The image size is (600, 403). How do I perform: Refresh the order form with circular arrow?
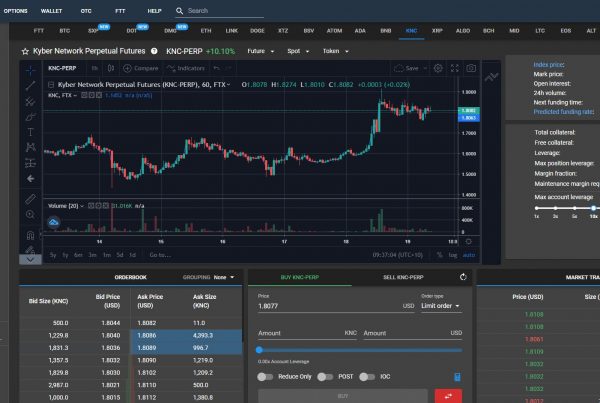[x=463, y=277]
